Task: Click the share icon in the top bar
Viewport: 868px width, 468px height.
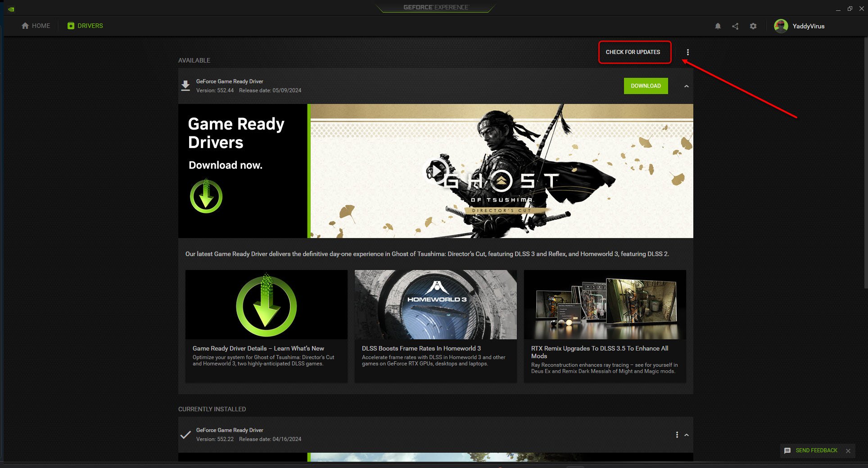Action: pos(736,26)
